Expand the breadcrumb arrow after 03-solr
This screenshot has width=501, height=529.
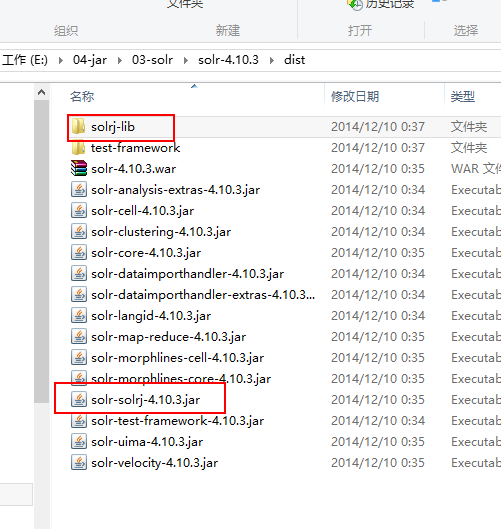click(186, 60)
